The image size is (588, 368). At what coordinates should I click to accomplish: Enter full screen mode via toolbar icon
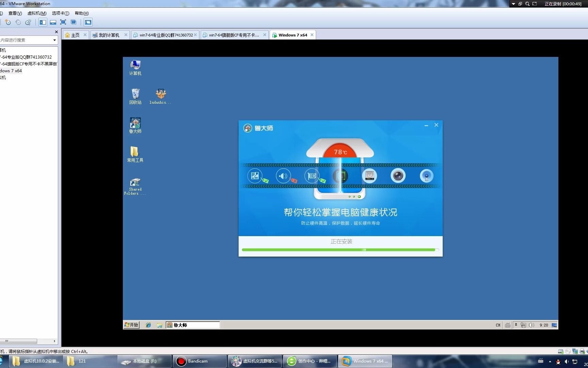coord(63,22)
